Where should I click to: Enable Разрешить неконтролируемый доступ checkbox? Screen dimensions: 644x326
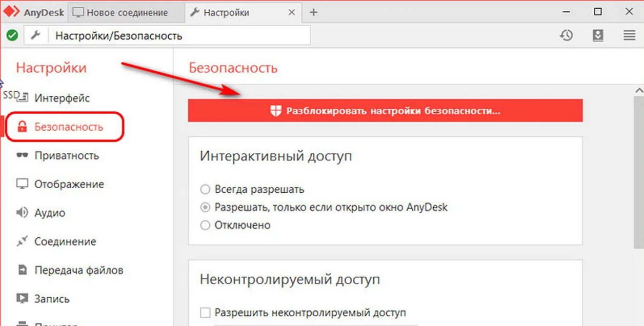point(205,312)
